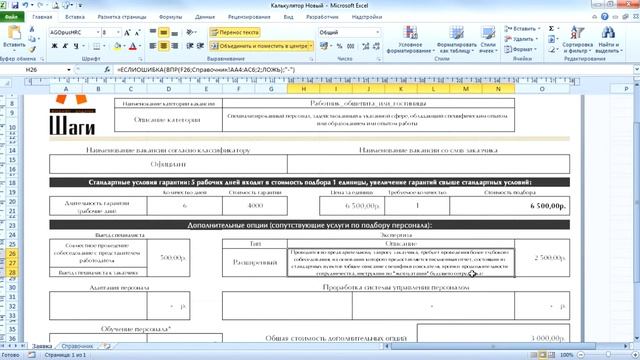Click the Save icon in quick access toolbar
This screenshot has width=640, height=360.
click(15, 5)
